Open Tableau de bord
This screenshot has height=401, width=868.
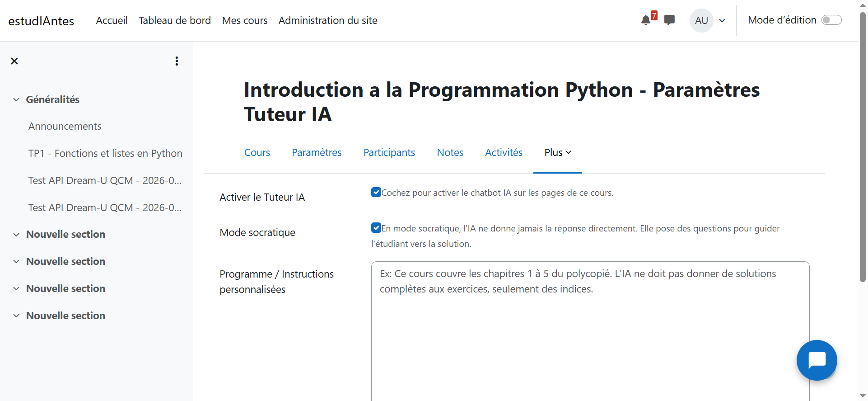(175, 20)
